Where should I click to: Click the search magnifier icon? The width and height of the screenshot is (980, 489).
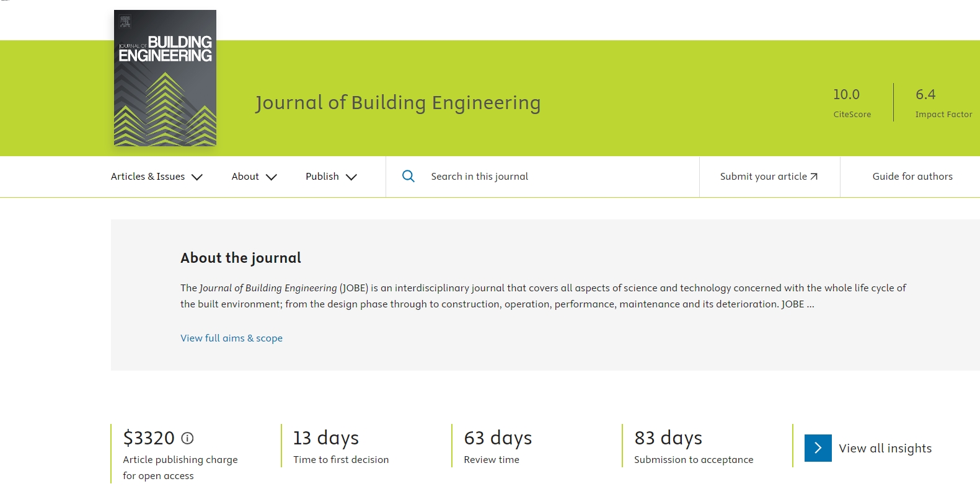click(x=408, y=177)
